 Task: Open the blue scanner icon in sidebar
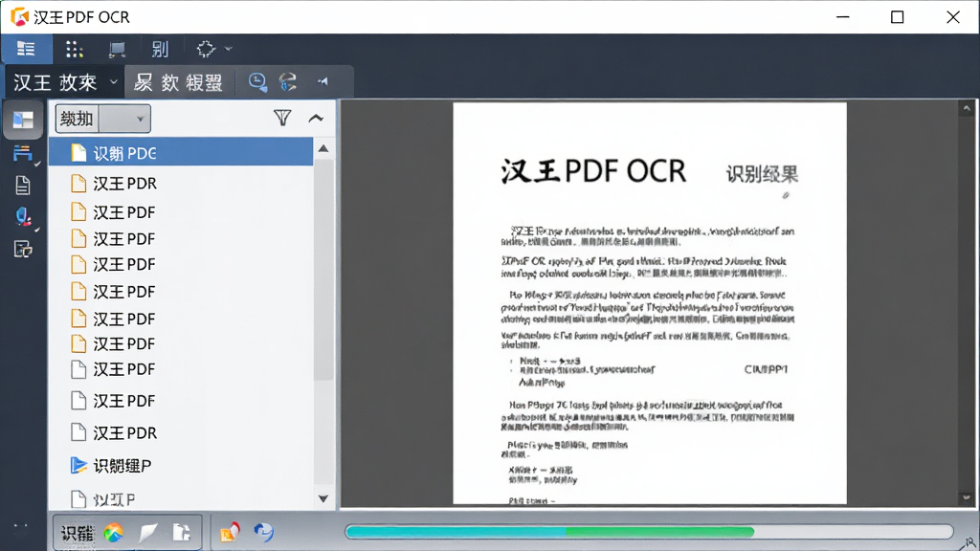(x=23, y=153)
